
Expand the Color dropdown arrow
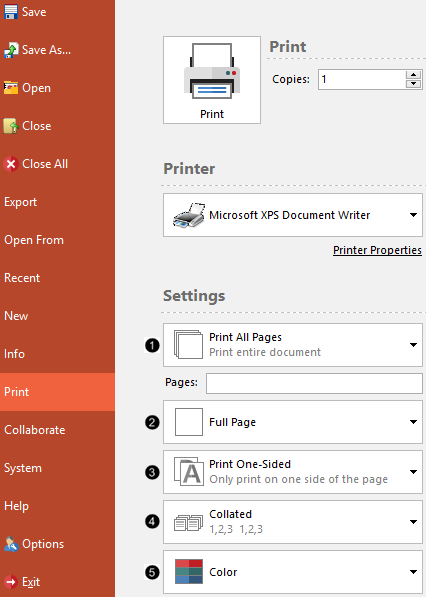coord(413,572)
